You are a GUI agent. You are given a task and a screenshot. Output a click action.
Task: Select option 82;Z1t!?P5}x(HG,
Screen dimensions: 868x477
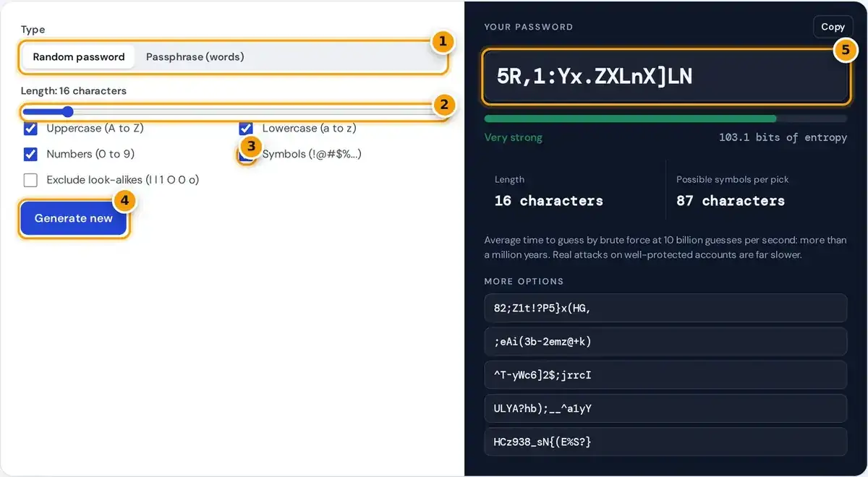(x=665, y=308)
